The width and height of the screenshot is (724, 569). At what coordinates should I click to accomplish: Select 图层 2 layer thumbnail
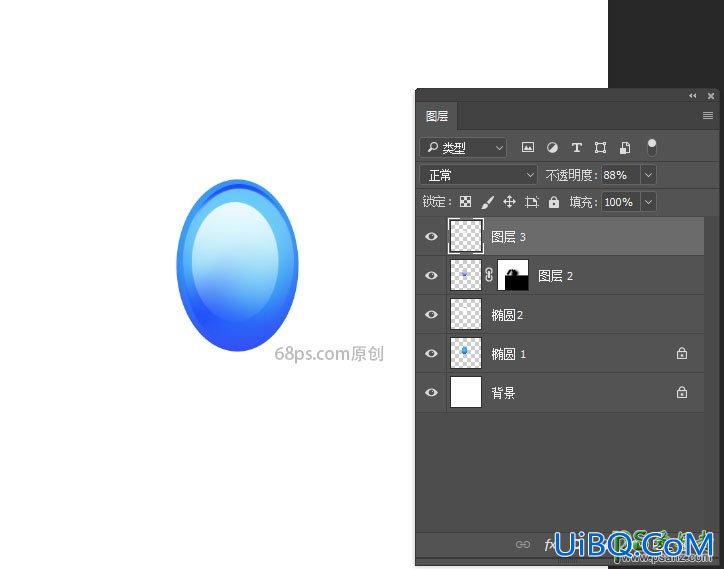coord(466,275)
